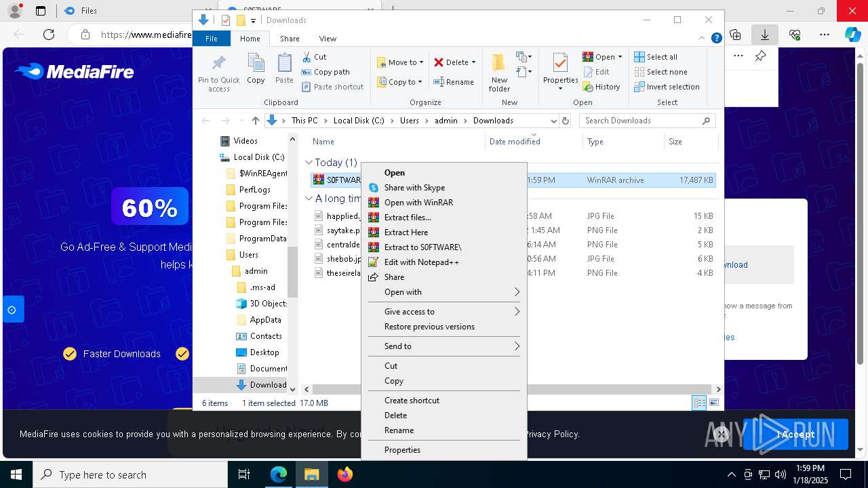Select the shebob JPG file
868x488 pixels.
[344, 259]
